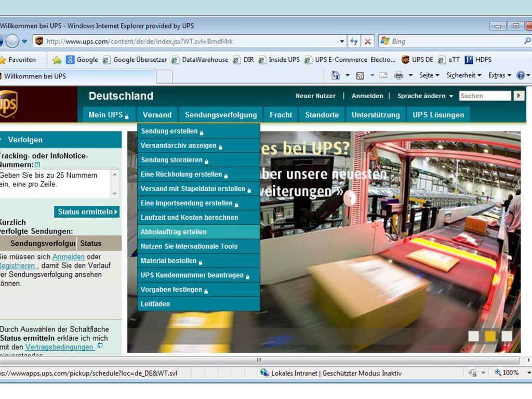Open a new blank tab
The image size is (532, 399).
(x=165, y=77)
